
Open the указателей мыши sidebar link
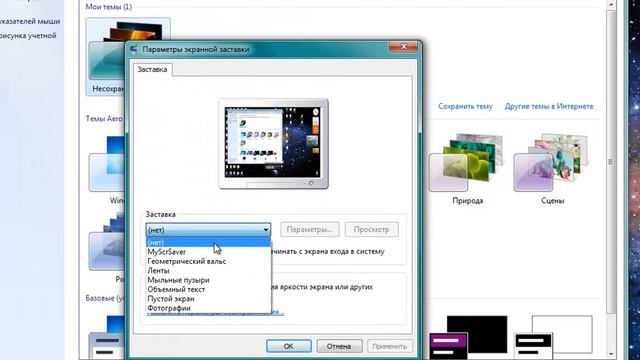click(30, 21)
